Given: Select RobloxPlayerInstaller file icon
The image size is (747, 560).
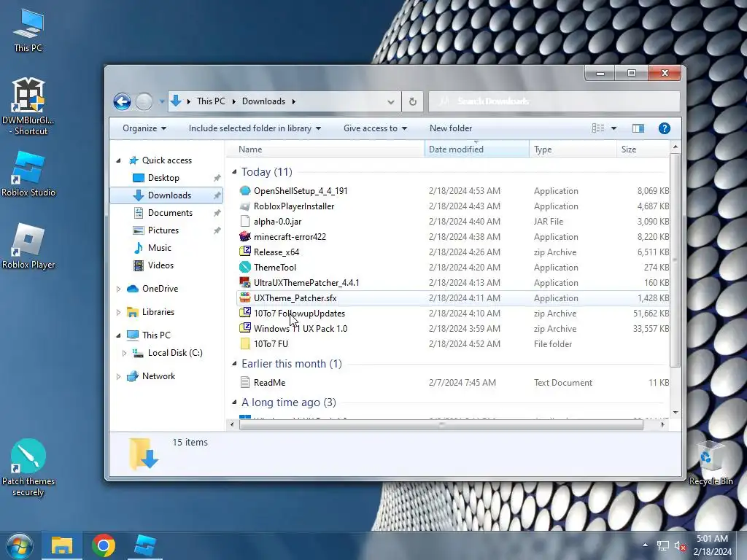Looking at the screenshot, I should [x=245, y=206].
